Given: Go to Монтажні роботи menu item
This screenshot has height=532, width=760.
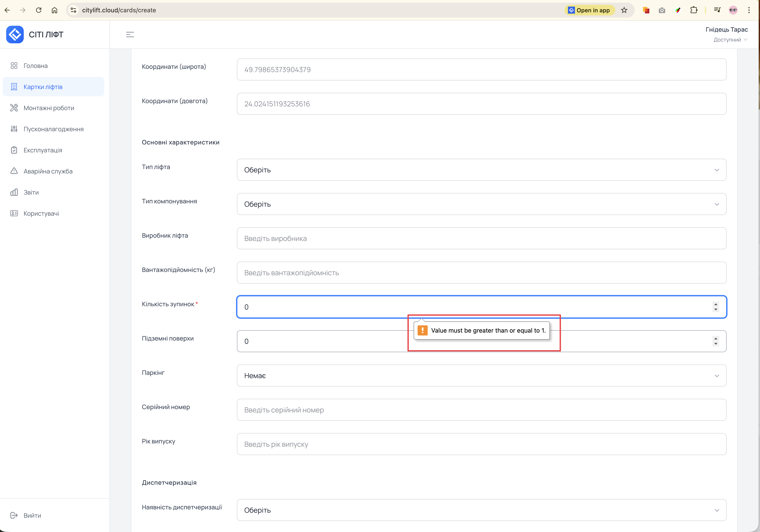Looking at the screenshot, I should coord(49,108).
